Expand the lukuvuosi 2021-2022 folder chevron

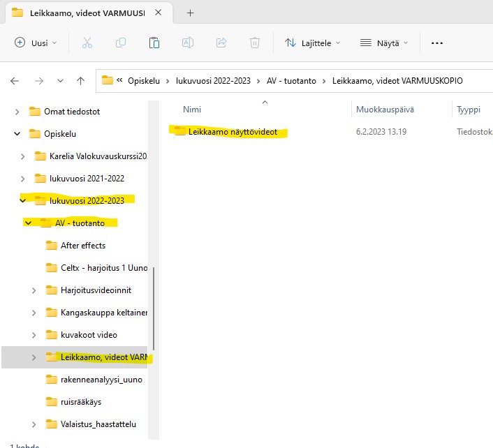[23, 179]
